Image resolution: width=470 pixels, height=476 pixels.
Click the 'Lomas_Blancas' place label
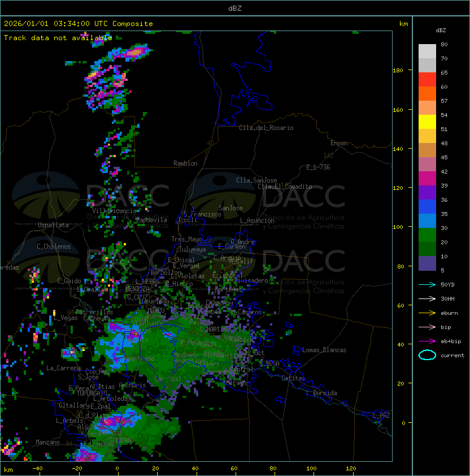[x=324, y=350]
